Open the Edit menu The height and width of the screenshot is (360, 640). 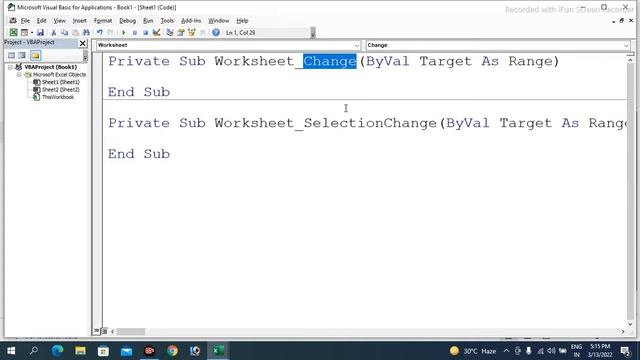(x=42, y=20)
